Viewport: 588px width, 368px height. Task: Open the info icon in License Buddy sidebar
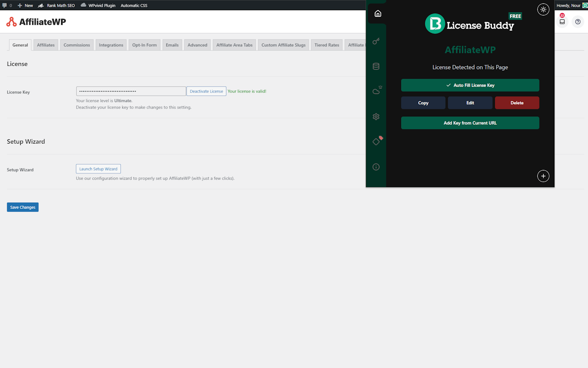point(376,167)
